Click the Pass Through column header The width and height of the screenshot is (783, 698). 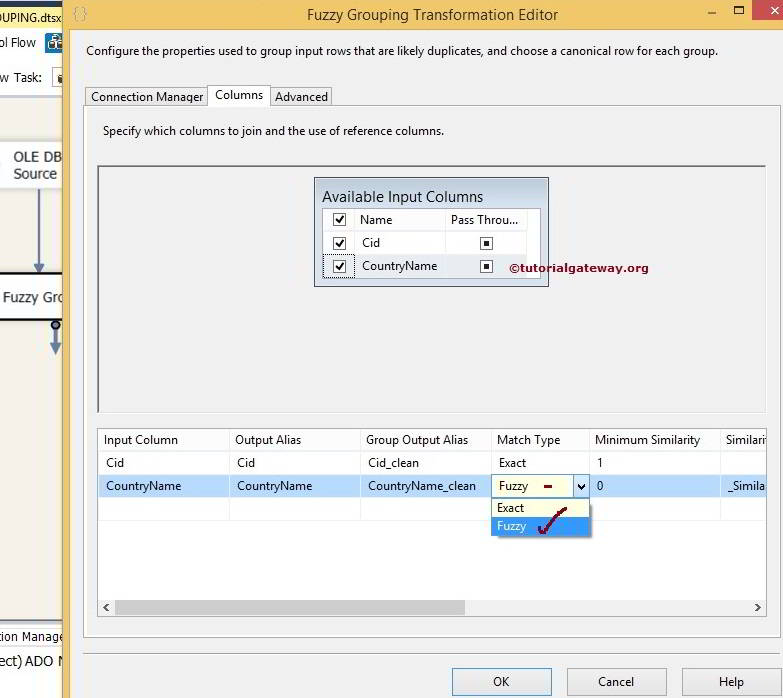pos(486,220)
